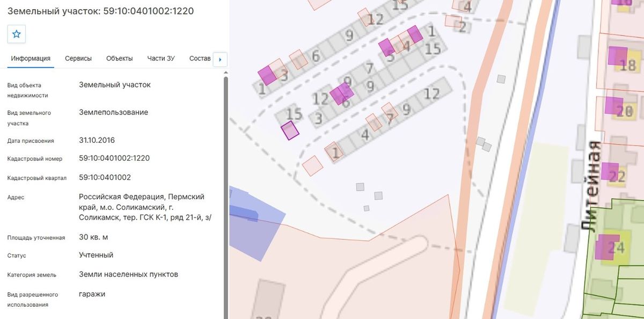
Task: Click the Кадастровый квартал value 59:10:0401002
Action: tap(105, 177)
